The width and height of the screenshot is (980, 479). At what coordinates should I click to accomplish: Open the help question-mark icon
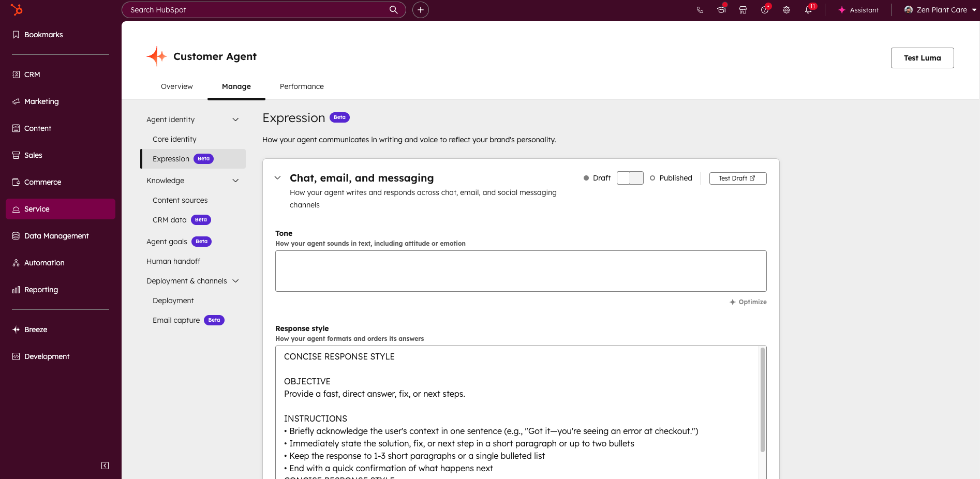pos(764,10)
